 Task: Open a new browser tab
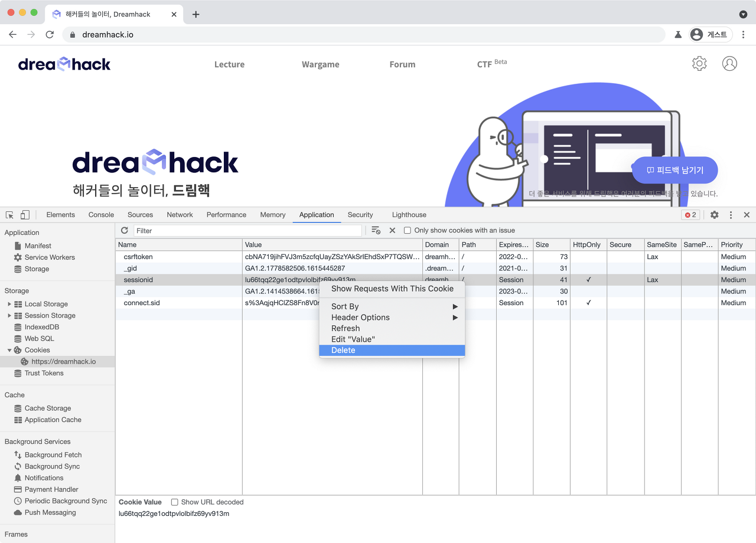pos(196,14)
